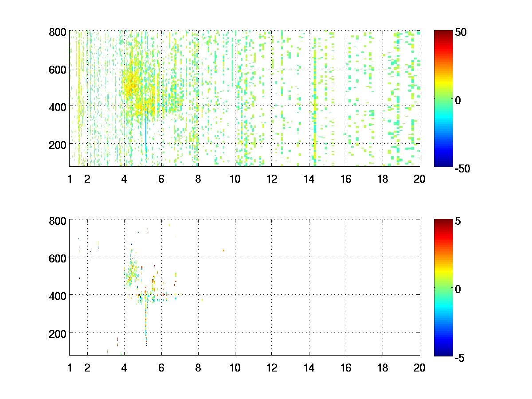Click x-axis tick '12' under bottom plot
The height and width of the screenshot is (399, 532).
pos(272,368)
